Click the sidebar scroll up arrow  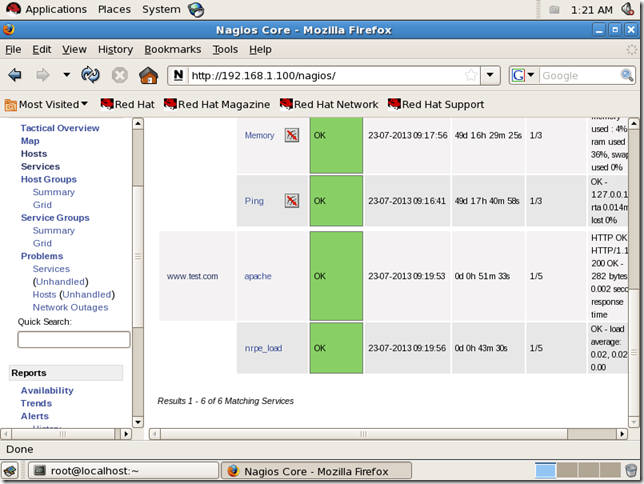click(138, 123)
